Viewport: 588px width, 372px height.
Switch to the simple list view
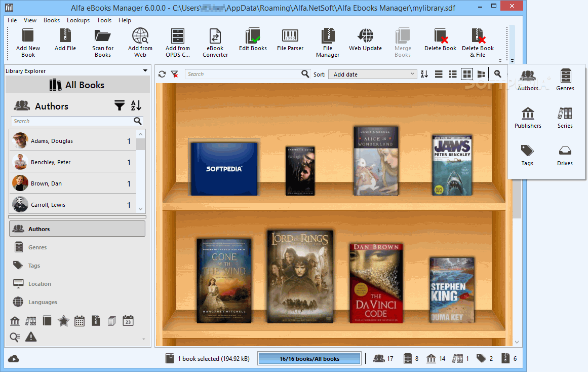coord(439,75)
